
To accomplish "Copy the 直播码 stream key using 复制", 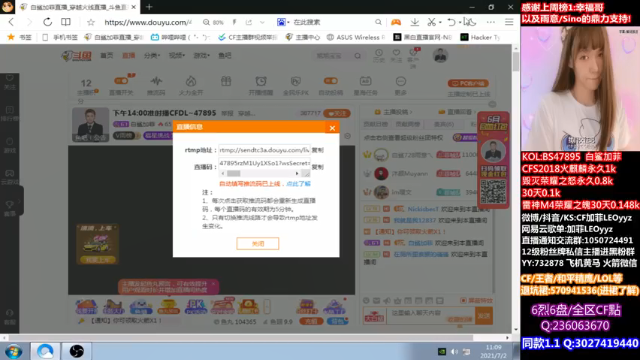I will pyautogui.click(x=317, y=167).
